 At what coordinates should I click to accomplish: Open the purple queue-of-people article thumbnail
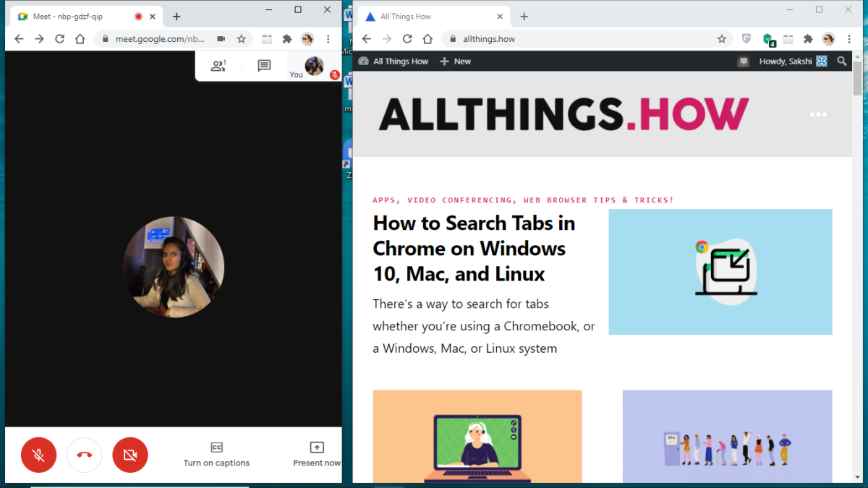(728, 437)
